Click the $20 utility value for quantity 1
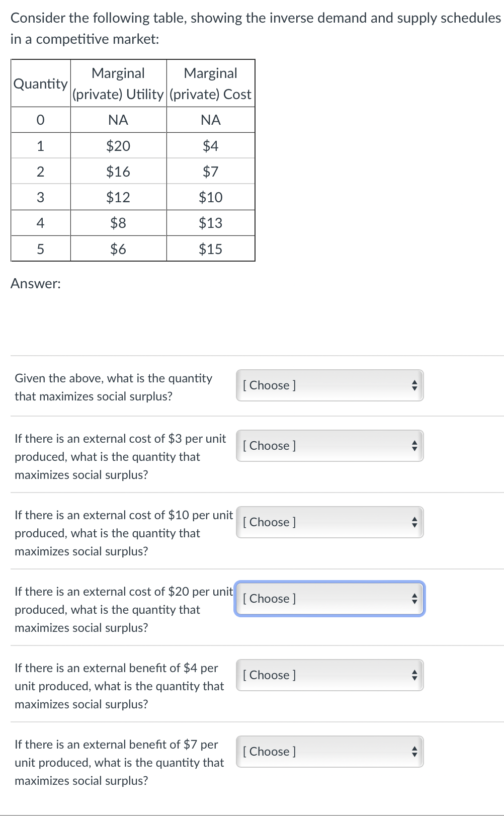Screen dimensions: 504x816 (x=118, y=146)
